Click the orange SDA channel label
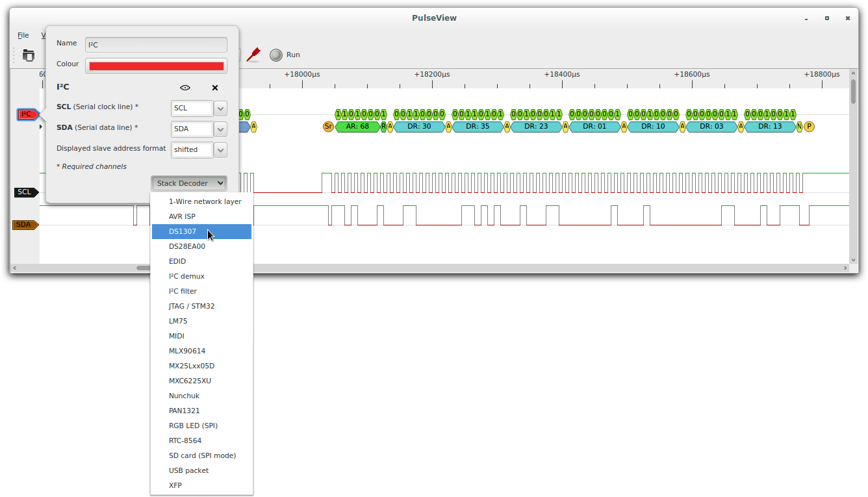 click(x=25, y=225)
